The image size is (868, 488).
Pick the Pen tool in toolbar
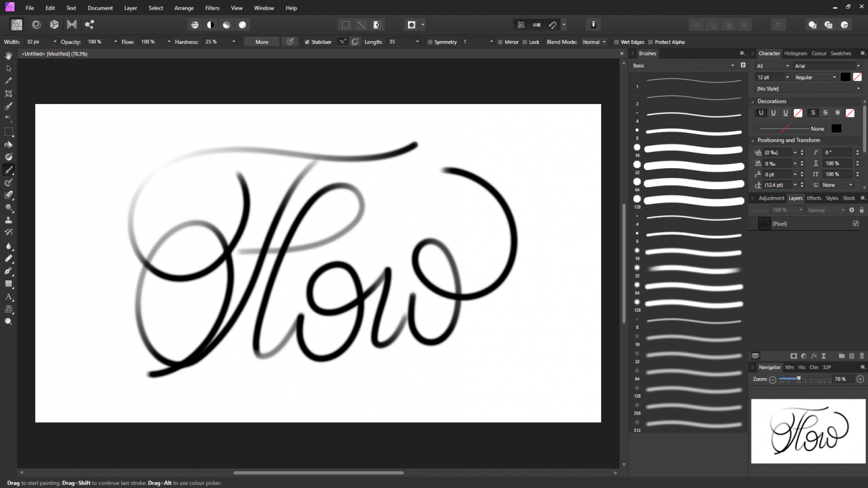click(9, 271)
